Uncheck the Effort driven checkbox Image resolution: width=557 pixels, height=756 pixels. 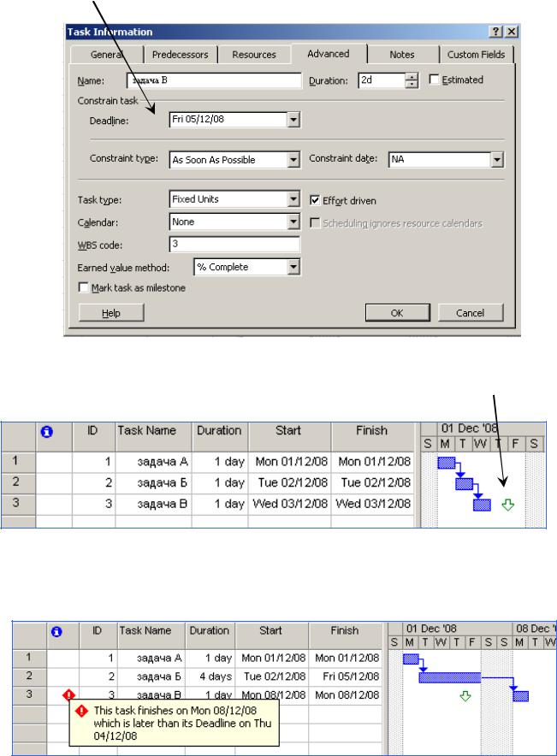(315, 200)
